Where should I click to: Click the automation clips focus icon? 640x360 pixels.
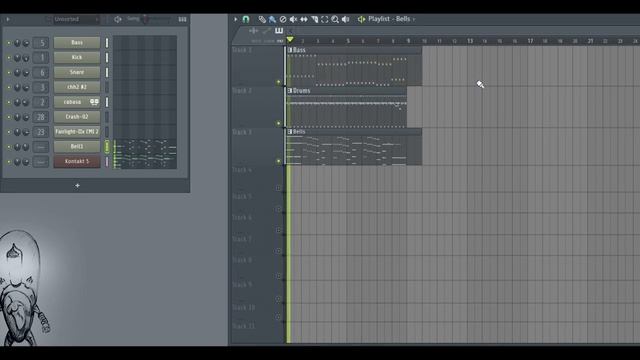266,31
